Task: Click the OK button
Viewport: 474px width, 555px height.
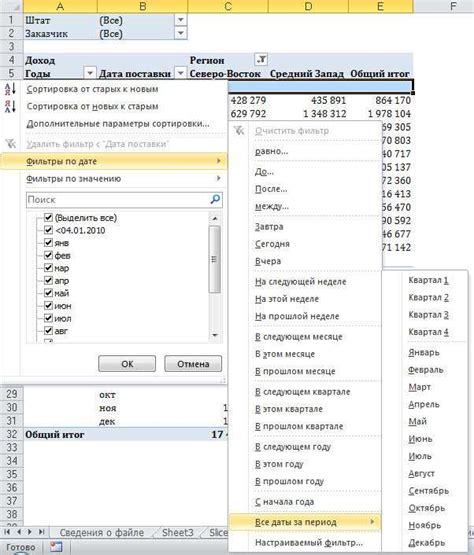Action: 127,364
